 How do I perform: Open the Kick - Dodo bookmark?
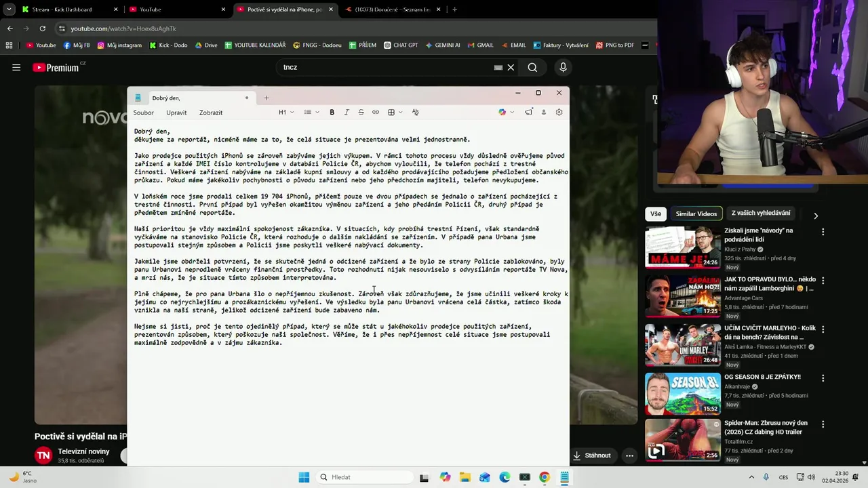(x=168, y=45)
